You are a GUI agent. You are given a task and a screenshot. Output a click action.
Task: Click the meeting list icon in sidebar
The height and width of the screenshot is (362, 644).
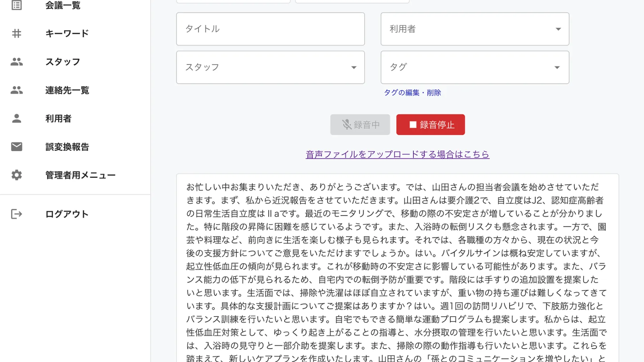coord(16,5)
